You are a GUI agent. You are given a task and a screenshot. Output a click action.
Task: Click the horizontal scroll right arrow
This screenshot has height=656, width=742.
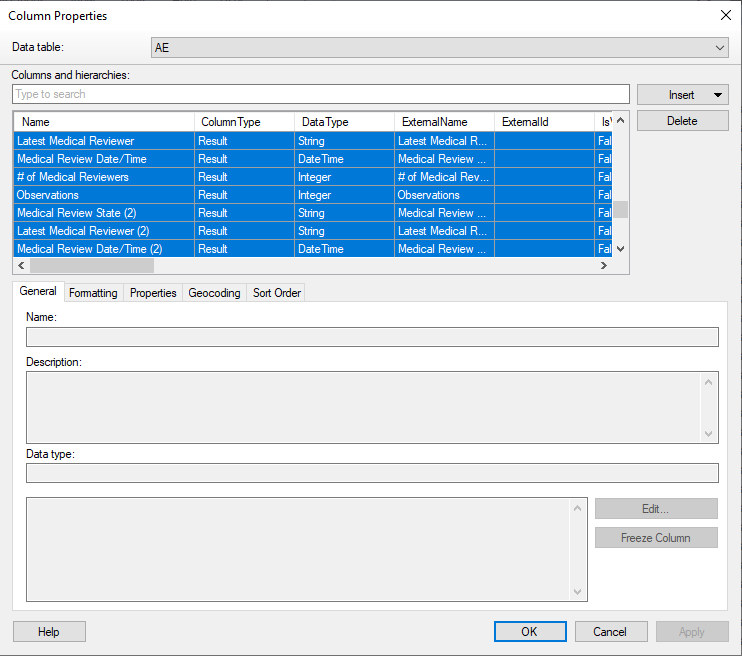click(x=604, y=266)
